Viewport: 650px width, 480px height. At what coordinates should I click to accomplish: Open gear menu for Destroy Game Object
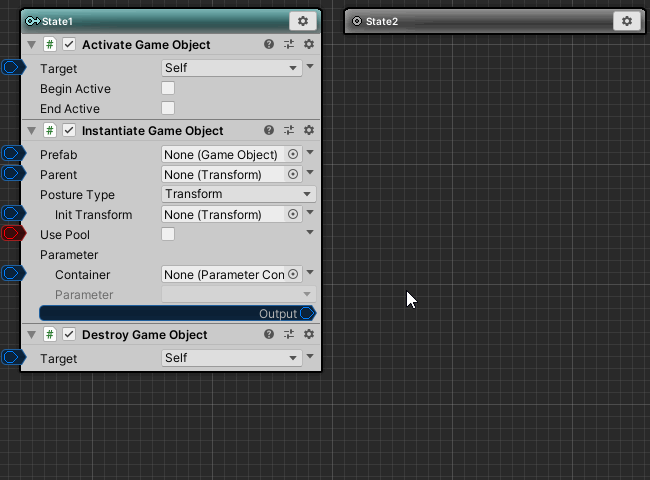pyautogui.click(x=309, y=334)
